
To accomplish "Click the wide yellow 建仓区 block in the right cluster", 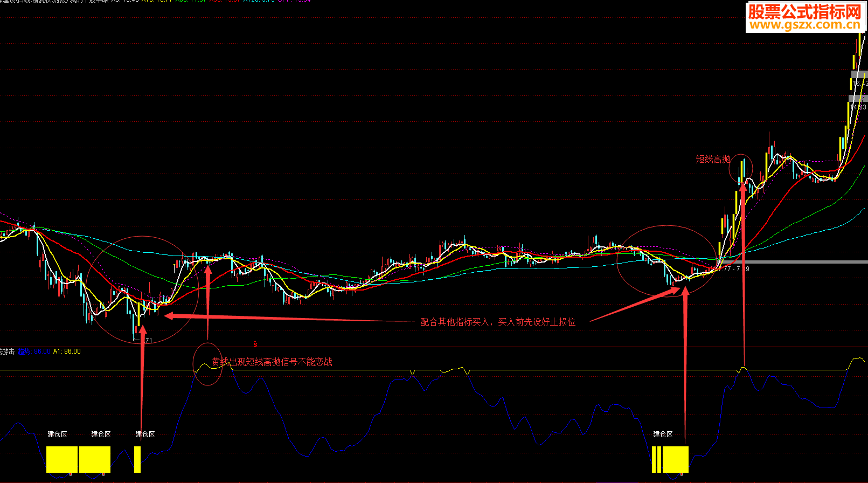I will click(x=676, y=459).
